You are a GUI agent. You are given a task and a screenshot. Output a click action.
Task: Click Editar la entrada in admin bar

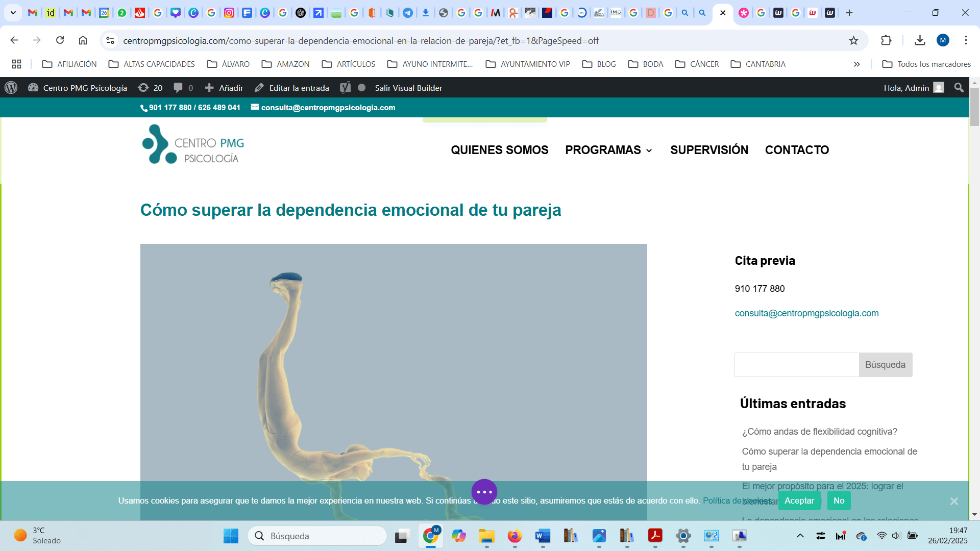pos(292,88)
